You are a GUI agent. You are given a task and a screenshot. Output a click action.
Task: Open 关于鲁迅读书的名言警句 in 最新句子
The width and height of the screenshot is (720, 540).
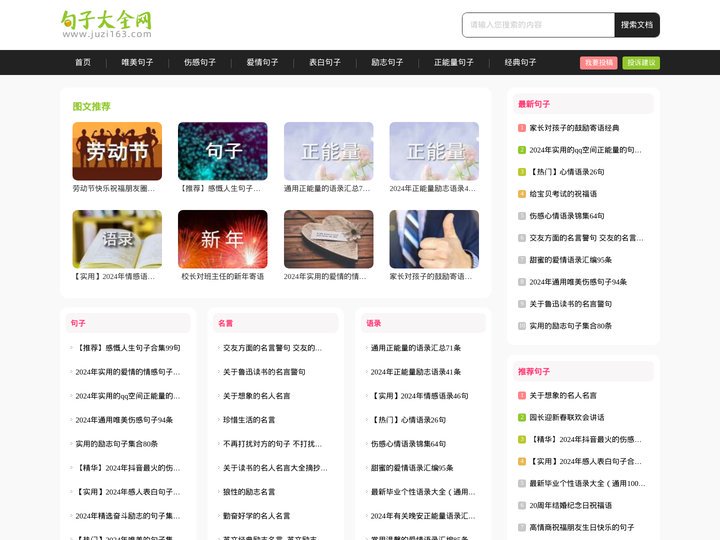(570, 304)
